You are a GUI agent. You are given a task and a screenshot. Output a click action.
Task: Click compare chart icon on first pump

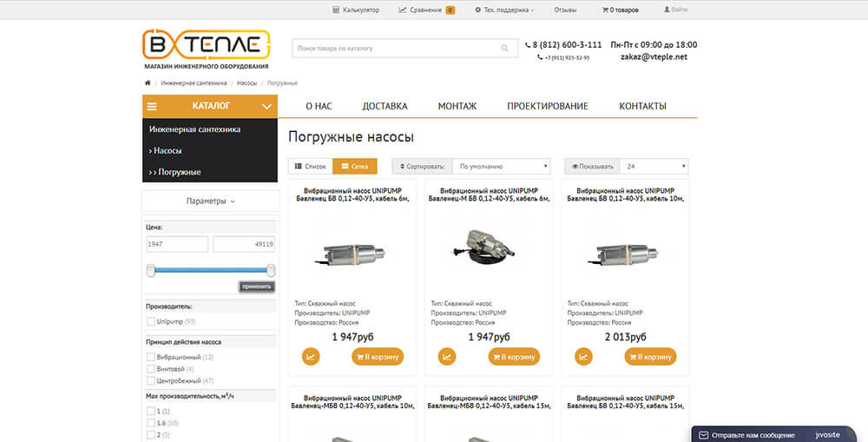(x=311, y=356)
